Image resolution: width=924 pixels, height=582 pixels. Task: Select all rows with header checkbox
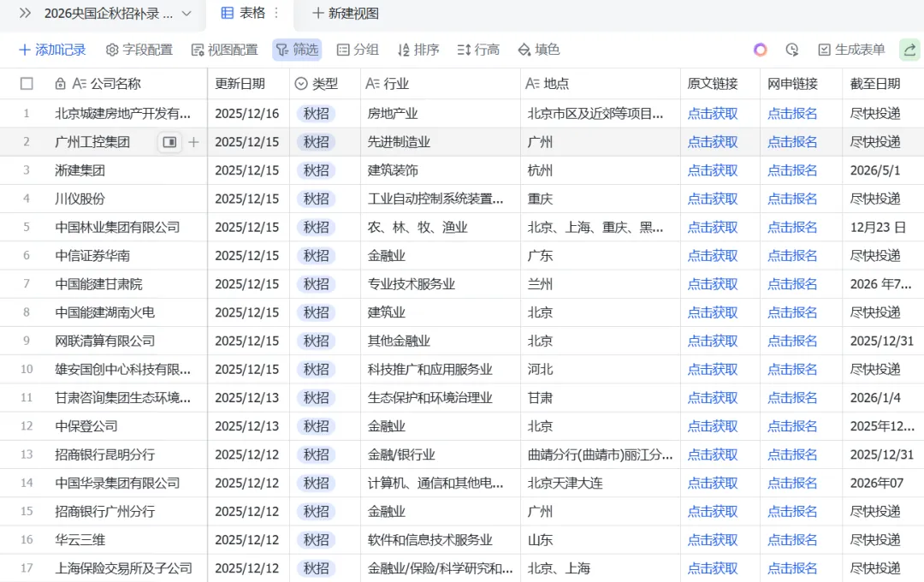(x=27, y=83)
